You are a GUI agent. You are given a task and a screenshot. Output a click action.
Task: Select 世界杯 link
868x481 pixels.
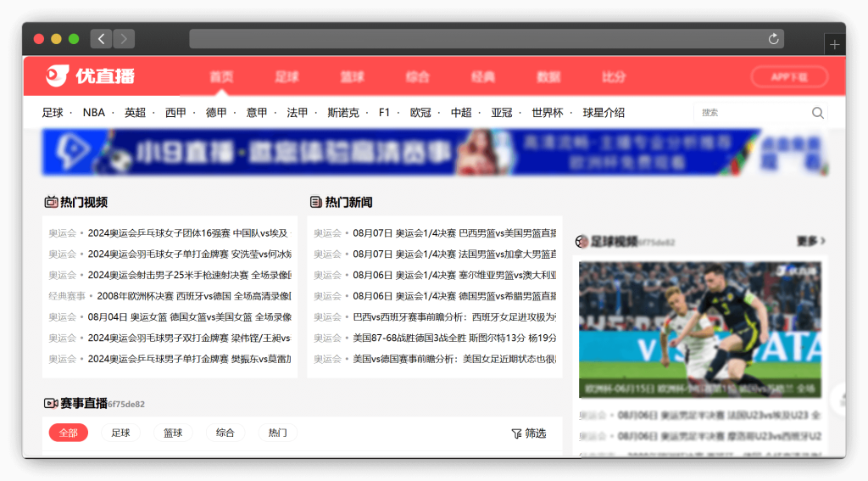coord(548,113)
